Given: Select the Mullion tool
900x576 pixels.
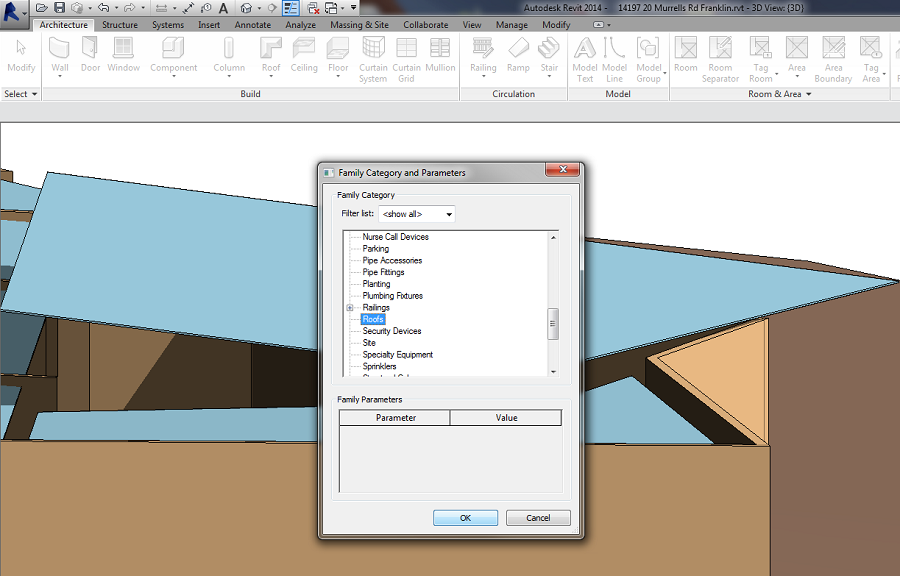Looking at the screenshot, I should pyautogui.click(x=440, y=55).
